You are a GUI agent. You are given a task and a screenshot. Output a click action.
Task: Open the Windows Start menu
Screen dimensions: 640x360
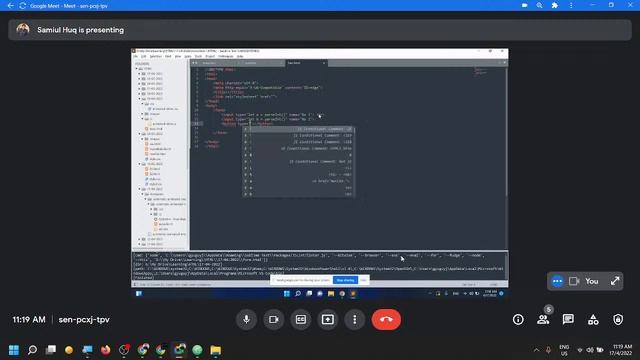coord(13,350)
